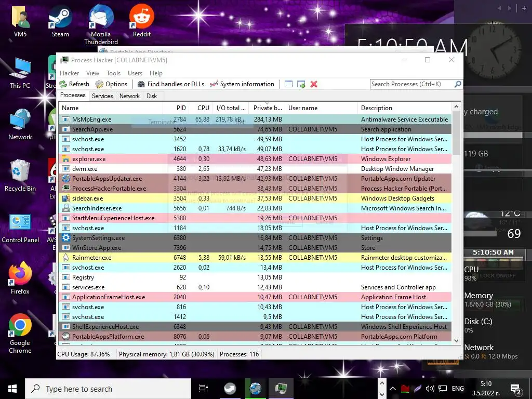The width and height of the screenshot is (532, 399).
Task: Select WinStore.App.exe process
Action: [255, 248]
